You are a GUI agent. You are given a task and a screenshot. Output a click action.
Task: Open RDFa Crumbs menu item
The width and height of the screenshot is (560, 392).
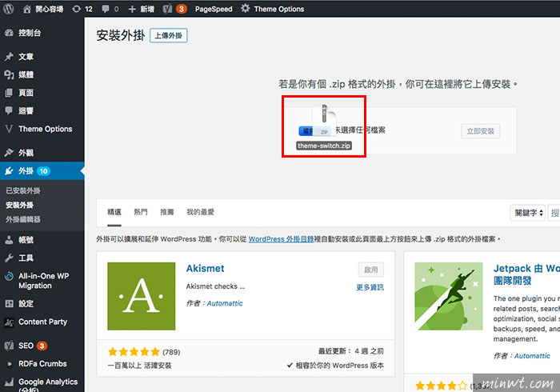pos(42,364)
